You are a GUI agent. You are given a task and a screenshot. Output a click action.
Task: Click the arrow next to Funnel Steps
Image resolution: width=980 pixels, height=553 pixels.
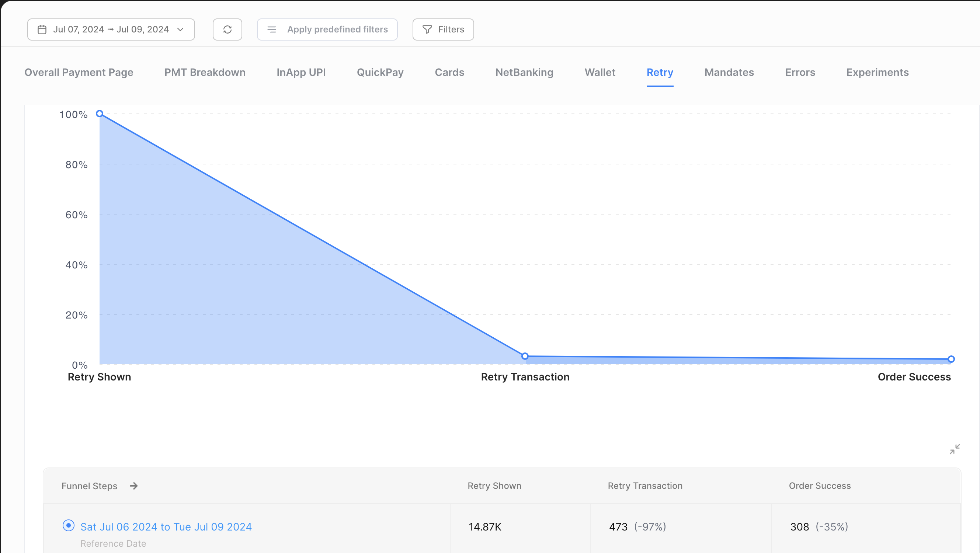(x=133, y=486)
